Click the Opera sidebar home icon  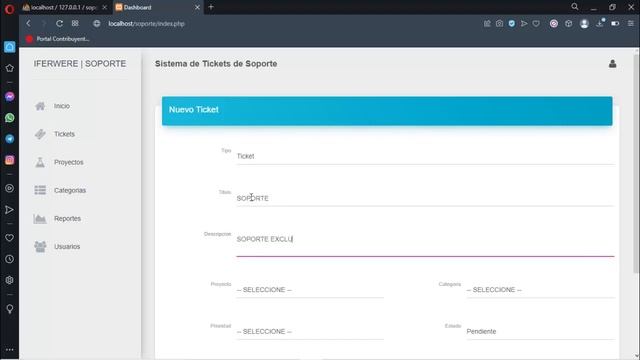tap(10, 47)
